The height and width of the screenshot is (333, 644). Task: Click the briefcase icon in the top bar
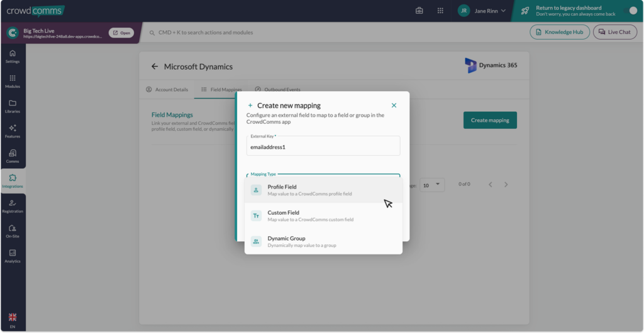pos(419,11)
